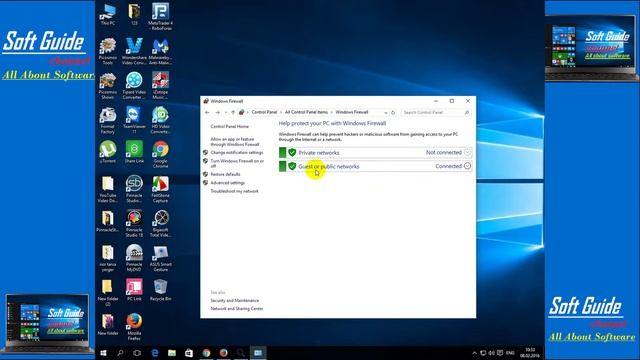Open the This PC desktop icon
The width and height of the screenshot is (640, 360).
pyautogui.click(x=108, y=14)
